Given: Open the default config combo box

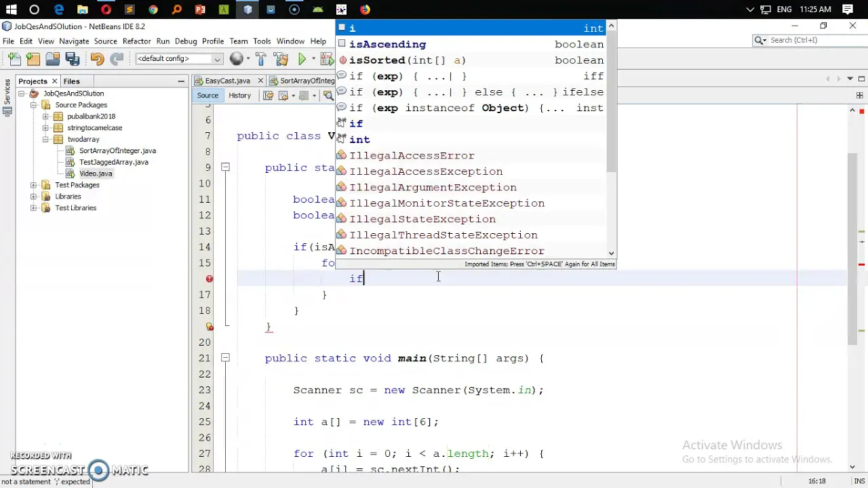Looking at the screenshot, I should pos(179,59).
